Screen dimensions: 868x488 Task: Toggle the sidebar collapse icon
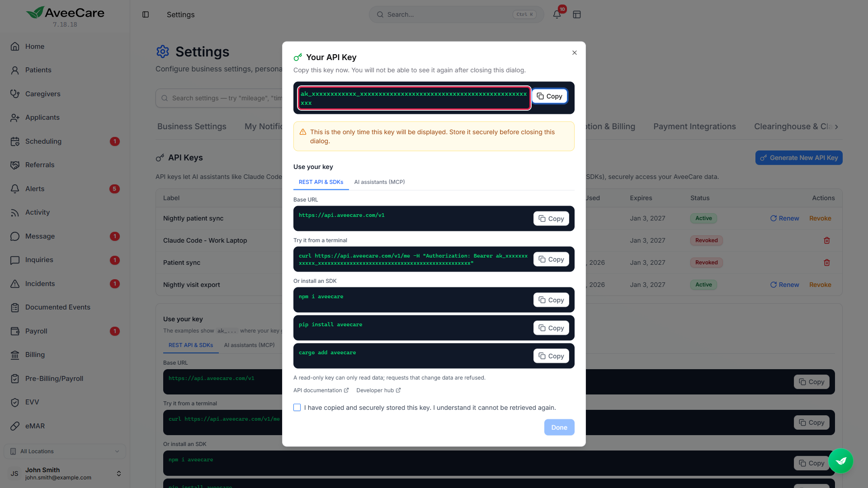tap(146, 14)
